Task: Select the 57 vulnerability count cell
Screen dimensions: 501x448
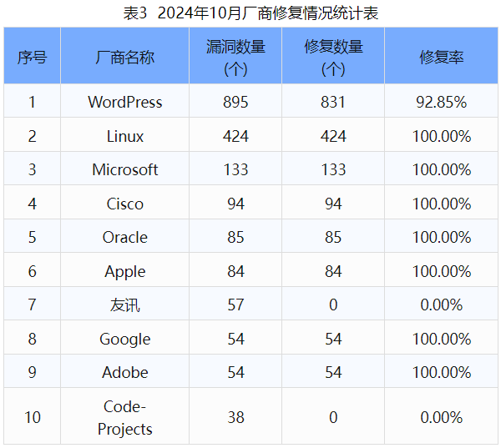Action: 235,305
